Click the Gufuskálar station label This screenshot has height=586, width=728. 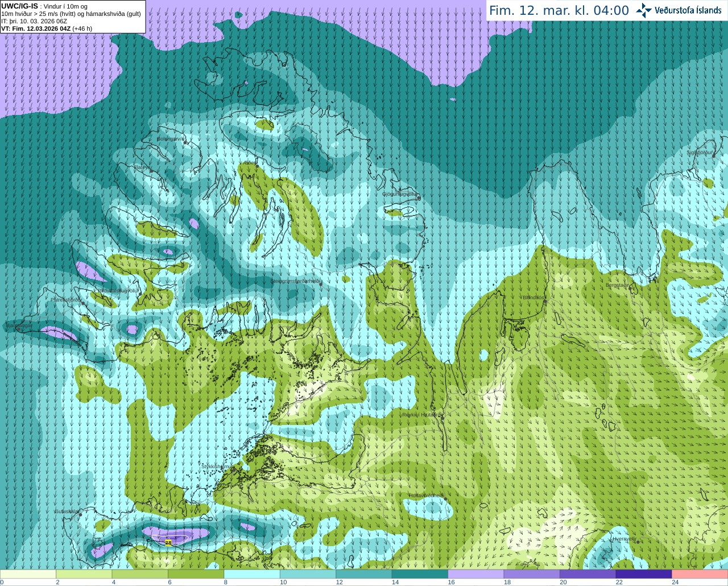[67, 511]
